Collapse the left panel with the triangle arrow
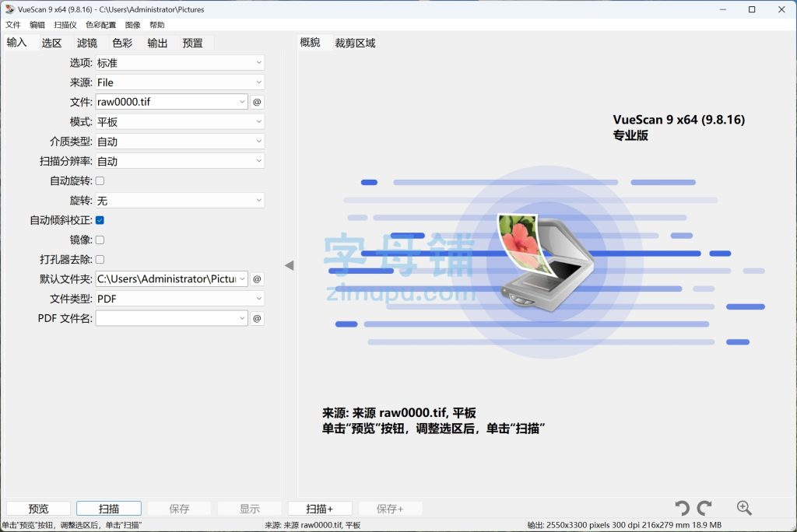Image resolution: width=797 pixels, height=532 pixels. (x=289, y=265)
